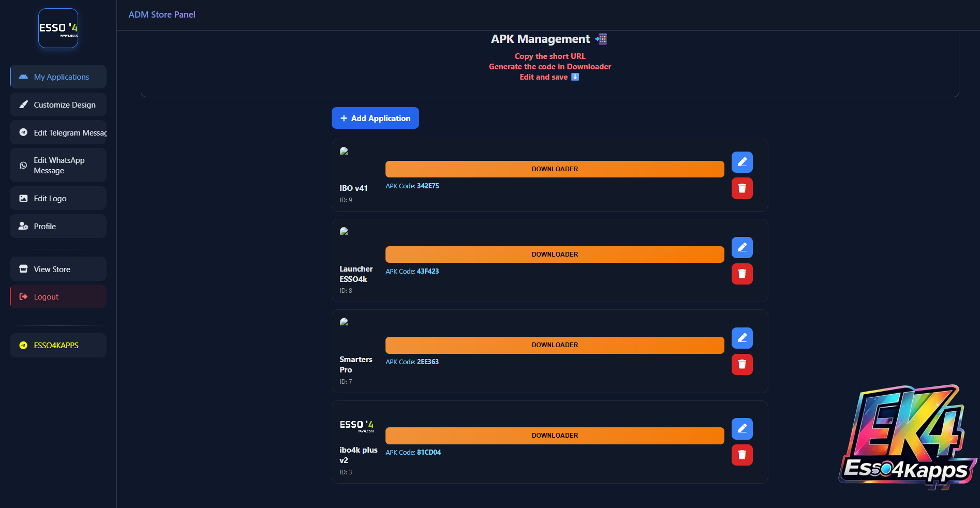Image resolution: width=980 pixels, height=508 pixels.
Task: Click the edit pencil icon for IBO v41
Action: pyautogui.click(x=742, y=162)
